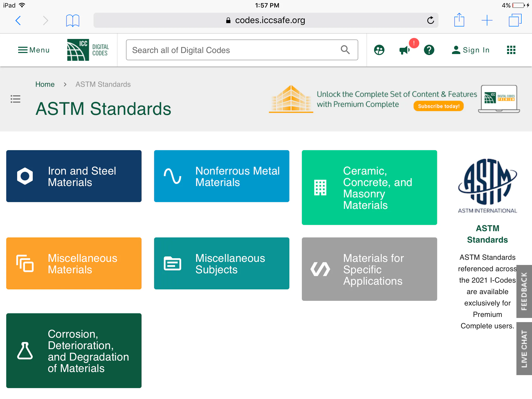Click the community smiley globe icon

pyautogui.click(x=379, y=50)
